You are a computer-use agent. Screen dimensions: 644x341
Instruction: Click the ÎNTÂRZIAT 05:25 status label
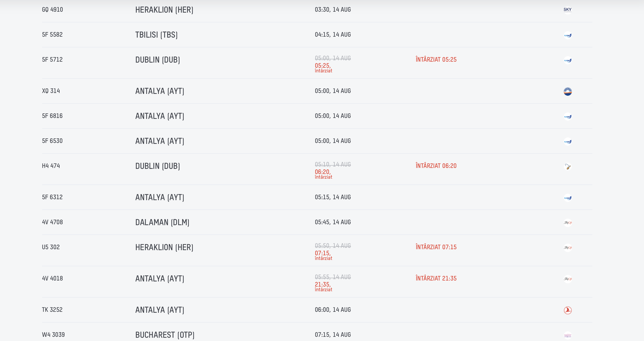click(436, 60)
